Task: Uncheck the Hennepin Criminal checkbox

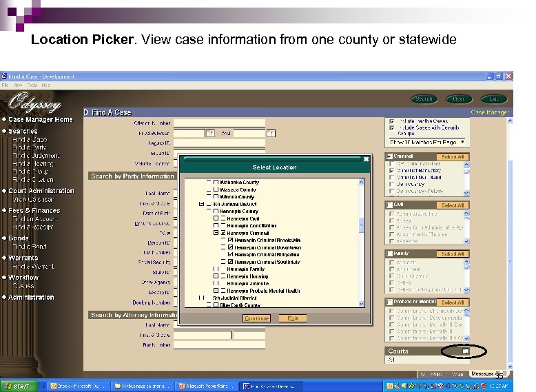Action: point(223,233)
